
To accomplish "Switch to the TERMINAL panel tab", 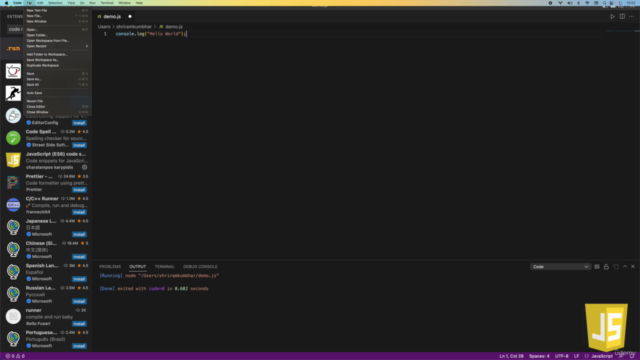I will click(x=164, y=267).
